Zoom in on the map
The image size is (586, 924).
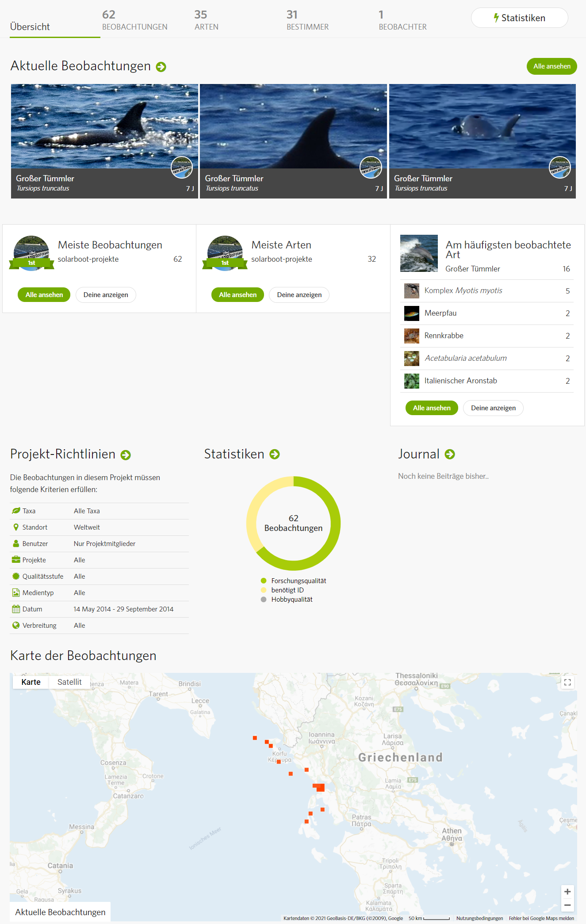click(x=567, y=891)
